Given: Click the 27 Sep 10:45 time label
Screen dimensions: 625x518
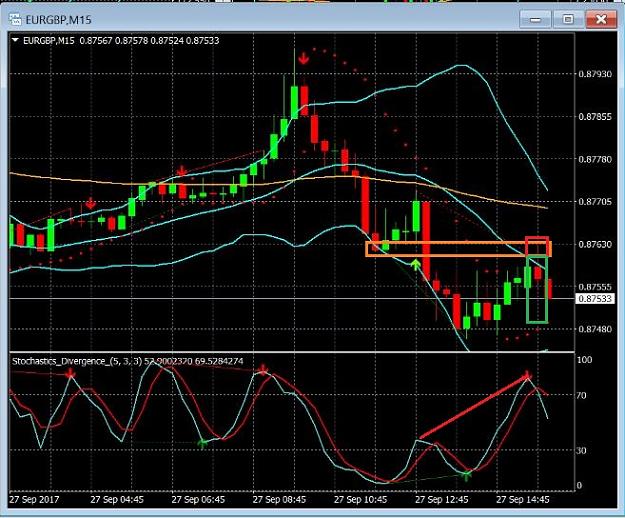Looking at the screenshot, I should (x=360, y=500).
